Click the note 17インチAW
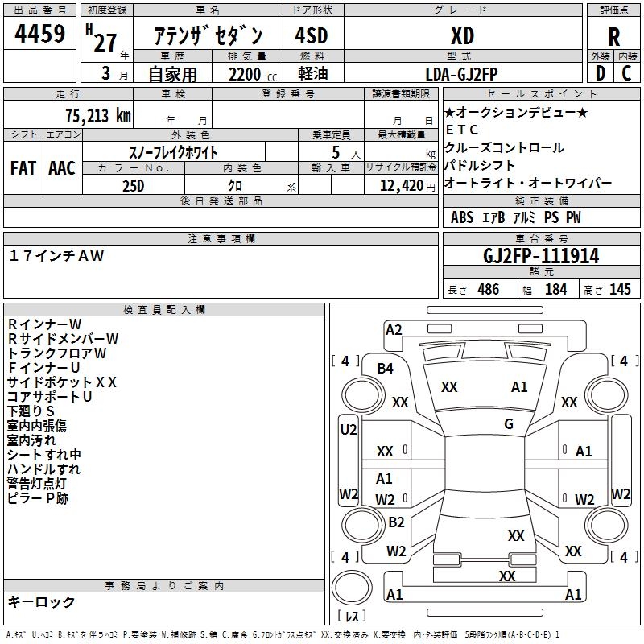The image size is (644, 644). click(56, 256)
